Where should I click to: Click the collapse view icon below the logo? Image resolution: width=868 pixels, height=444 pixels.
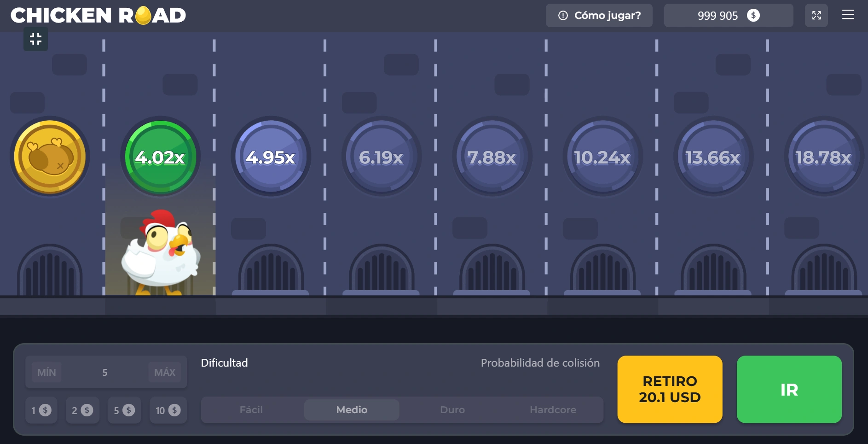35,39
